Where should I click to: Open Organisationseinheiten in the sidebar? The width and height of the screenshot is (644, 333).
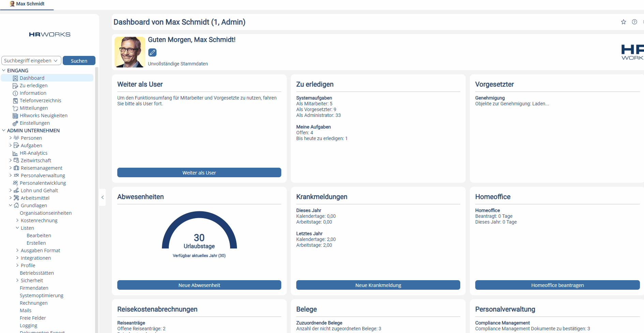(46, 213)
